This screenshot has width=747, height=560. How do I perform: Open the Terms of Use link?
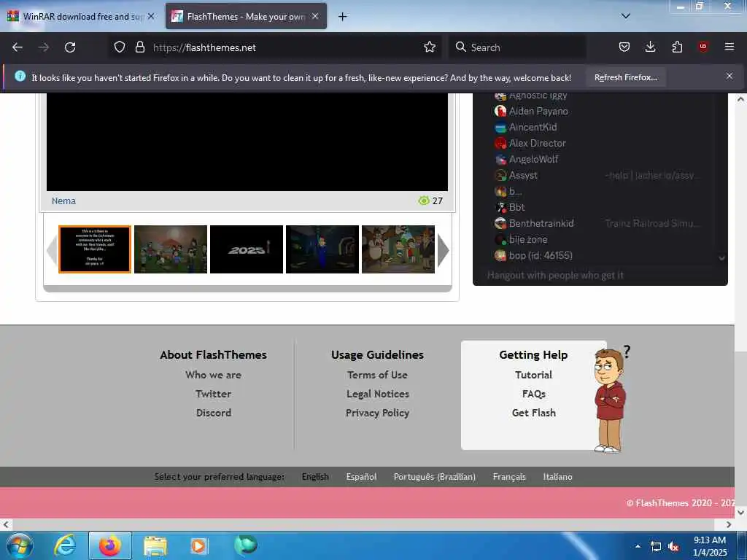pos(377,375)
